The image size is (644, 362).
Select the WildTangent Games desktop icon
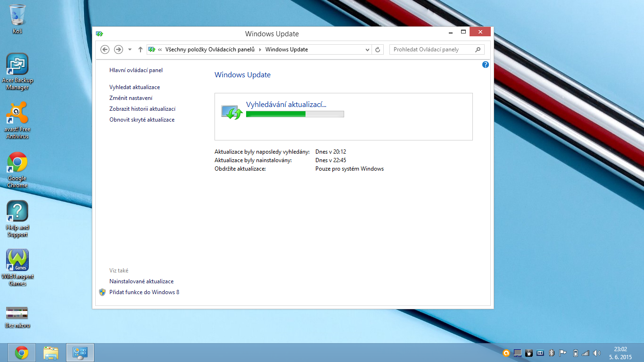click(x=17, y=268)
